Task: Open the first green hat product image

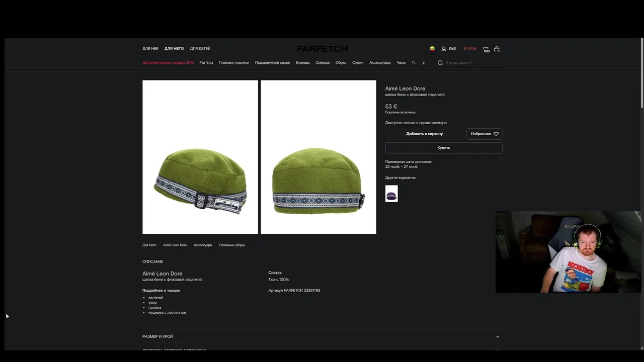Action: 200,157
